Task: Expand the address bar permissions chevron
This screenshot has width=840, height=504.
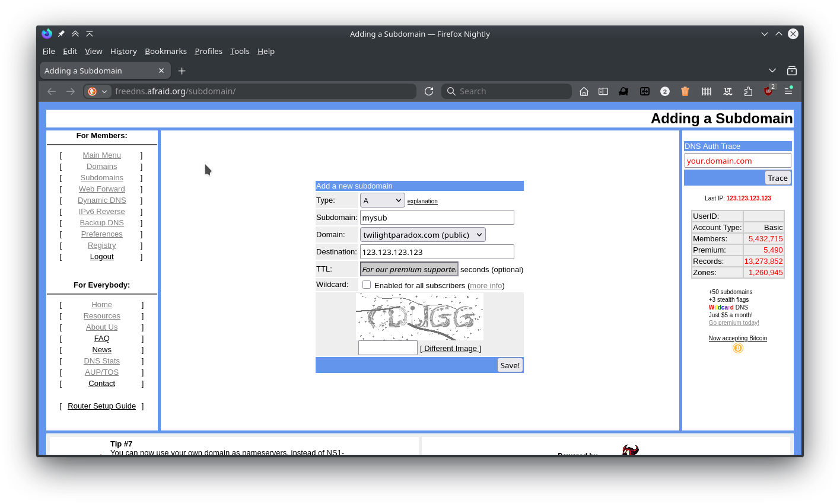Action: (x=104, y=91)
